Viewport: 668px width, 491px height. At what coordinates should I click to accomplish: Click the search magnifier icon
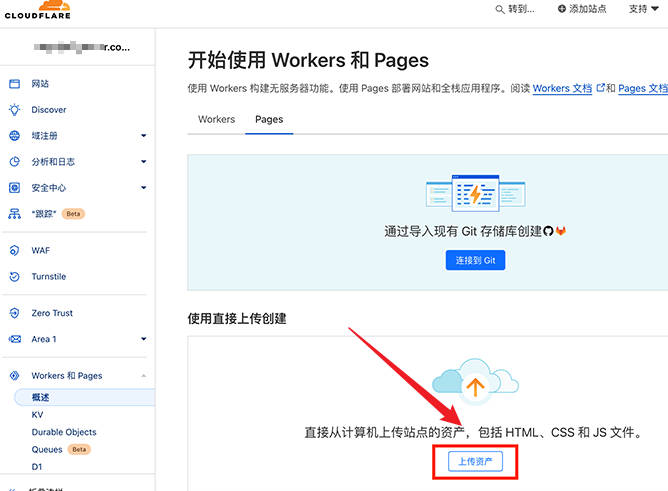(x=500, y=9)
